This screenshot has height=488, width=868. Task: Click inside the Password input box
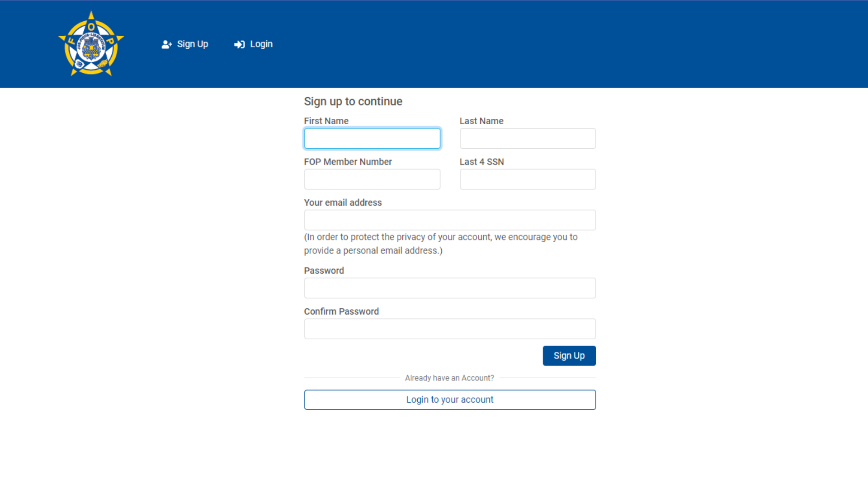click(450, 288)
